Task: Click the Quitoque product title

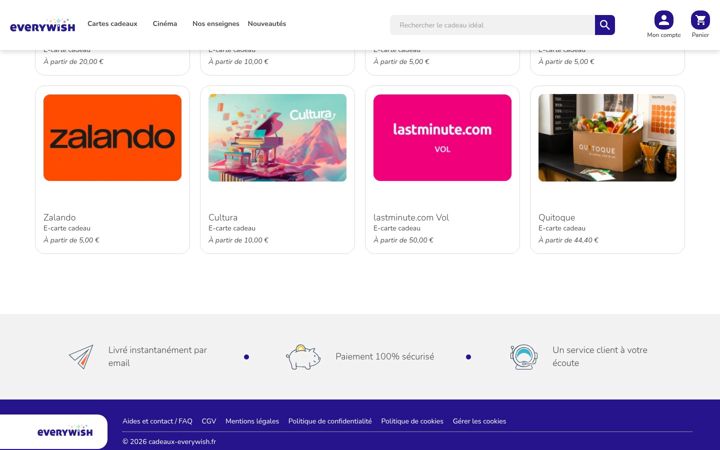Action: 557,217
